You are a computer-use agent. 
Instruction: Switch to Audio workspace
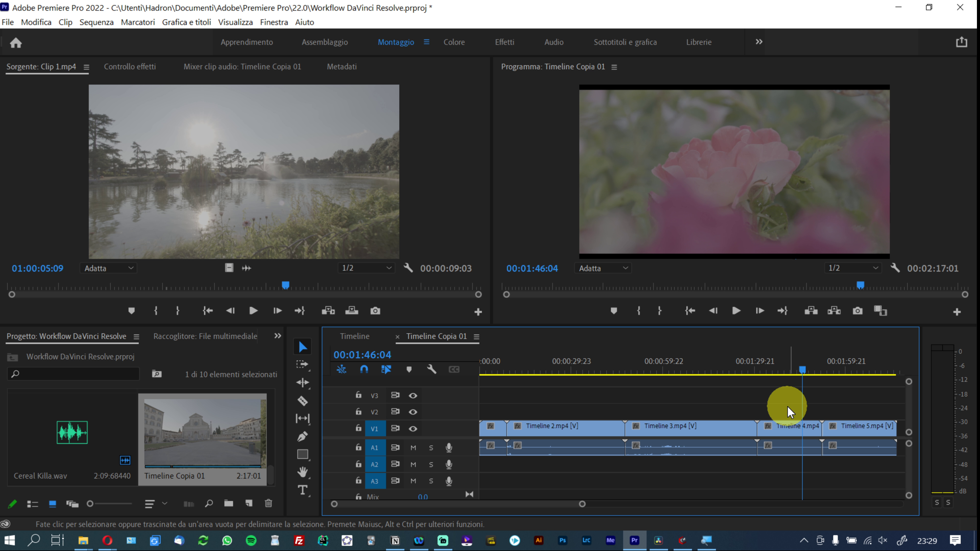point(554,42)
